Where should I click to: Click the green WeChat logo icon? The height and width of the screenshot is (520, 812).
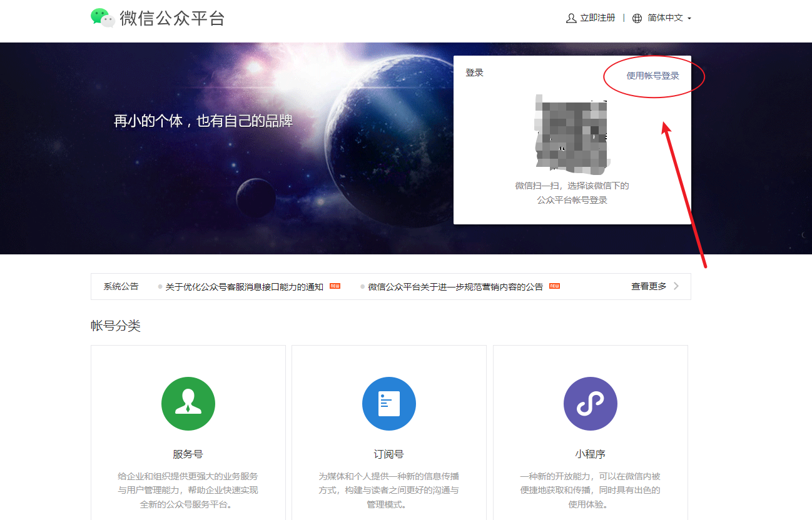pos(103,17)
